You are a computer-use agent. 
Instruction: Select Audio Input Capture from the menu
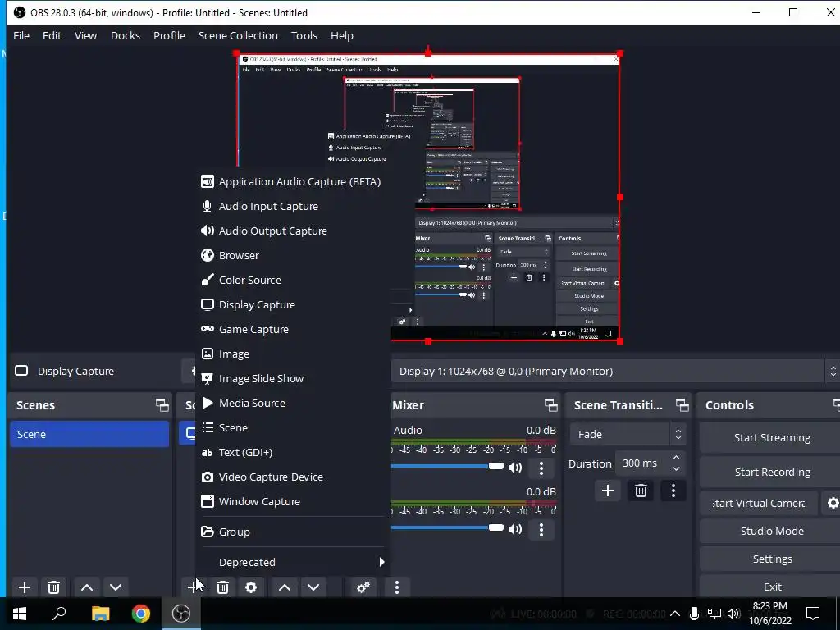point(293,206)
